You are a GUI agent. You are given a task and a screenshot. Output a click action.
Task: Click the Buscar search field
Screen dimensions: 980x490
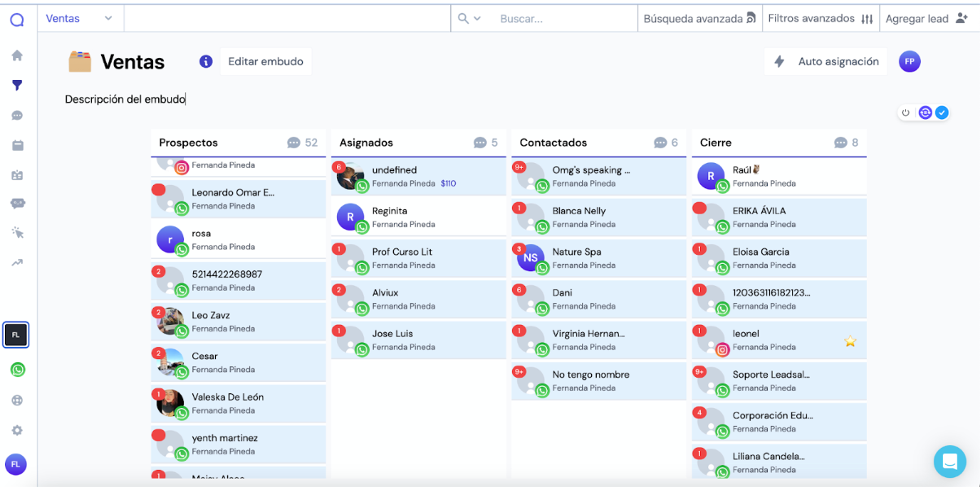pos(565,19)
